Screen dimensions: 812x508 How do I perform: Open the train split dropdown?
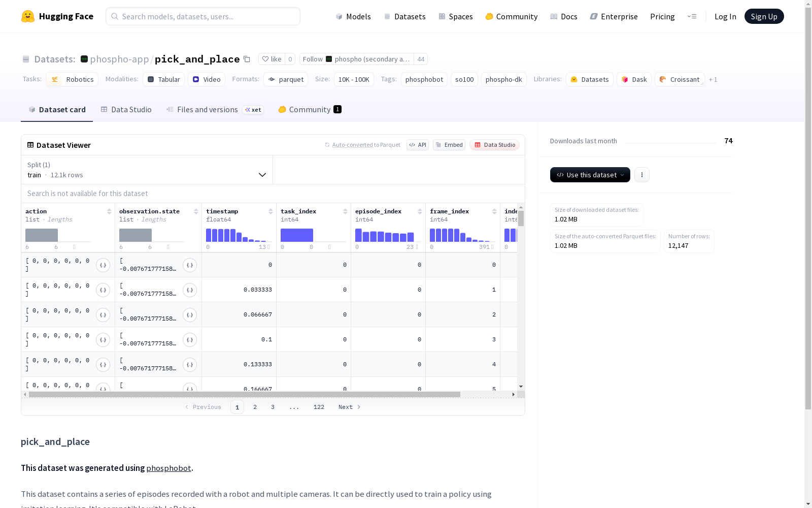tap(147, 170)
